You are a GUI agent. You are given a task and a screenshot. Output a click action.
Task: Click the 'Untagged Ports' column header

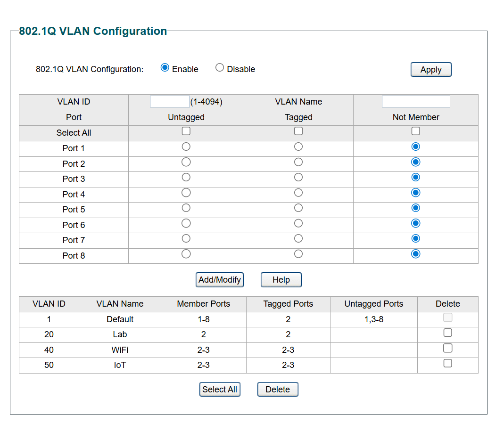point(374,304)
